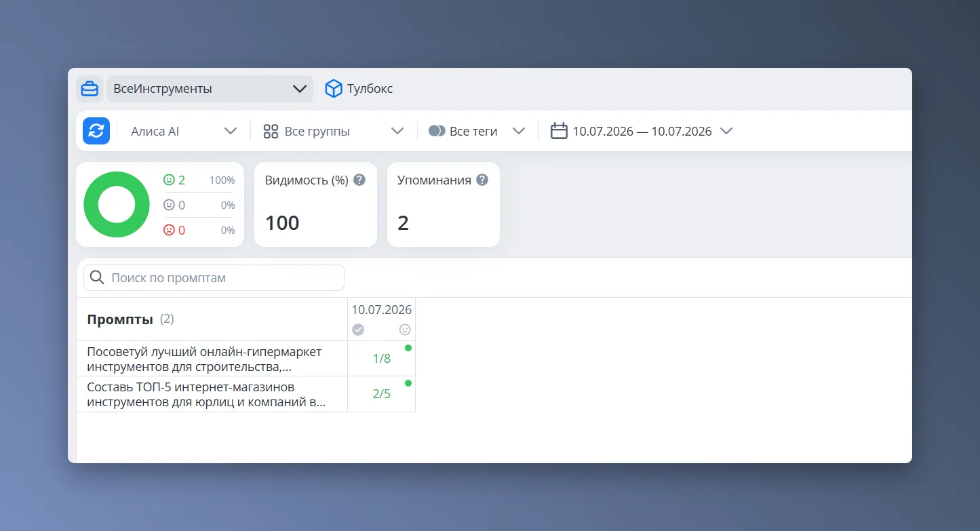Click the 2/5 result cell
Screen dimensions: 980x531
click(x=382, y=394)
